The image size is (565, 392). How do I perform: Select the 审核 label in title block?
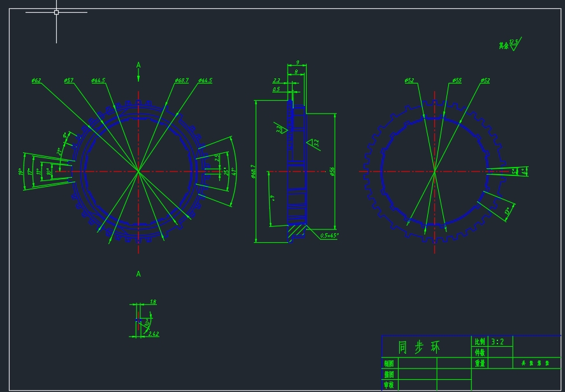[389, 385]
